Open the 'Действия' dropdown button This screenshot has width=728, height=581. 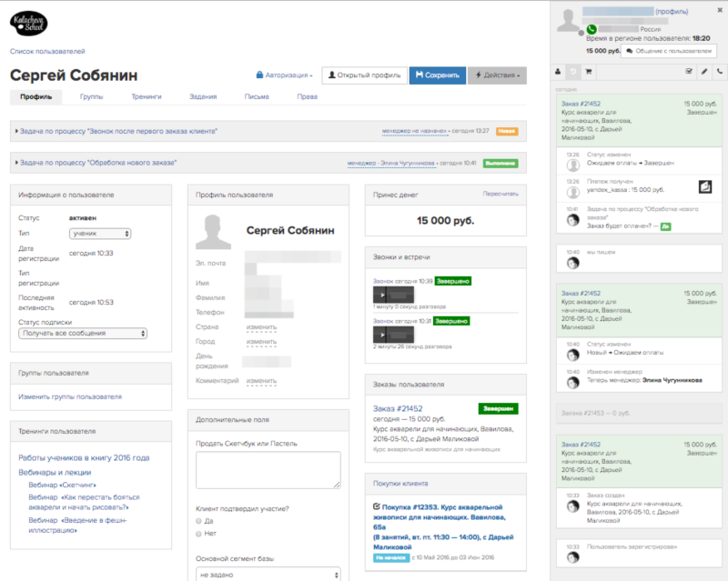497,75
